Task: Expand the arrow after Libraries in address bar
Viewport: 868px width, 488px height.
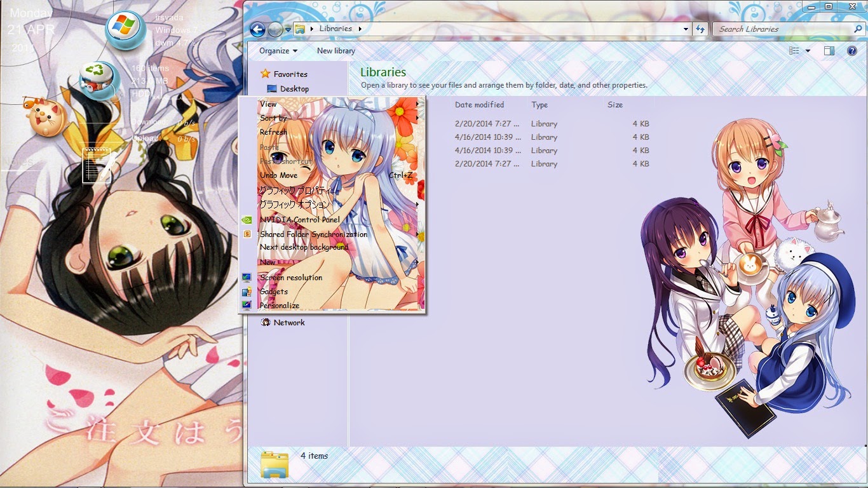Action: [360, 29]
